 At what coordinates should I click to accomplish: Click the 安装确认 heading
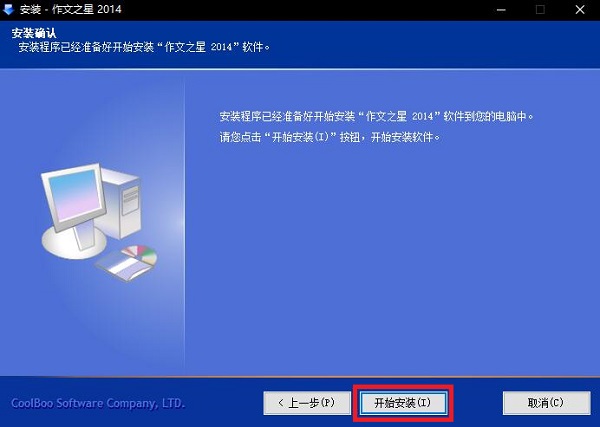[34, 33]
